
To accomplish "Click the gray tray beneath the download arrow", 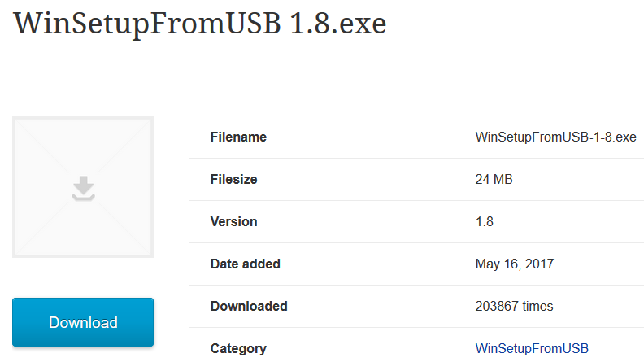I will [x=84, y=198].
